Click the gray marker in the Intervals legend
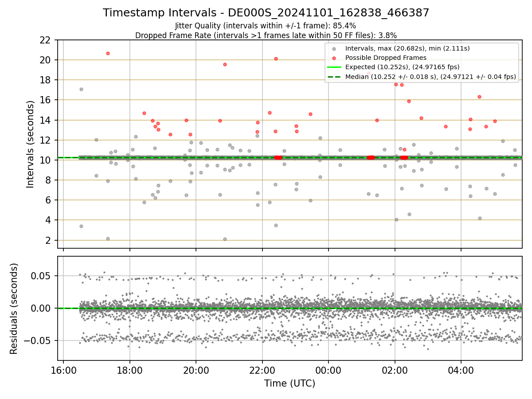 pyautogui.click(x=334, y=49)
